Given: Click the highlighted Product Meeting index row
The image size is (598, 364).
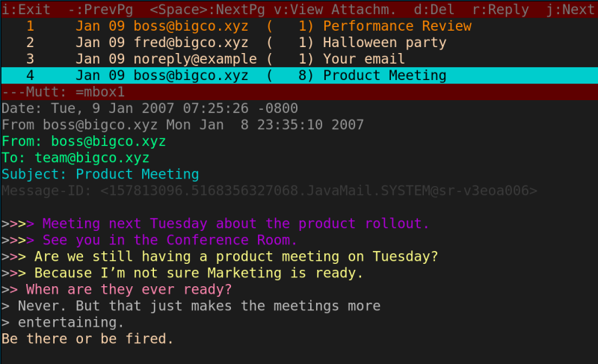Looking at the screenshot, I should [299, 75].
